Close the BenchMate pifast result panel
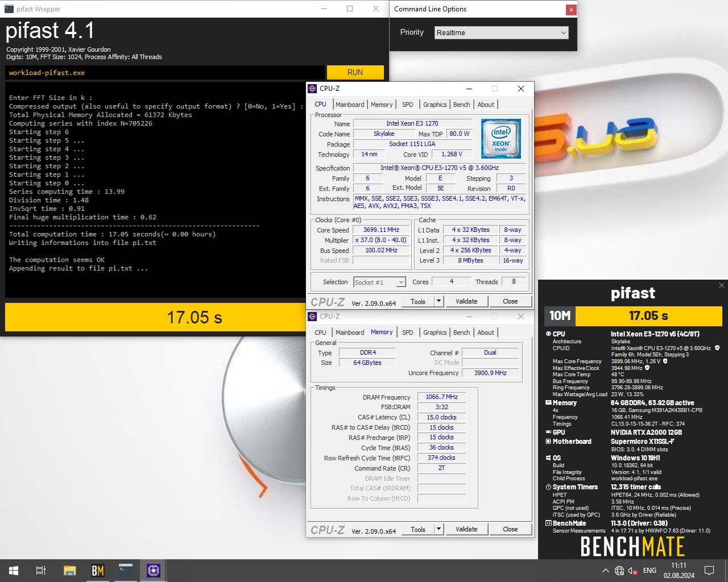 (721, 285)
